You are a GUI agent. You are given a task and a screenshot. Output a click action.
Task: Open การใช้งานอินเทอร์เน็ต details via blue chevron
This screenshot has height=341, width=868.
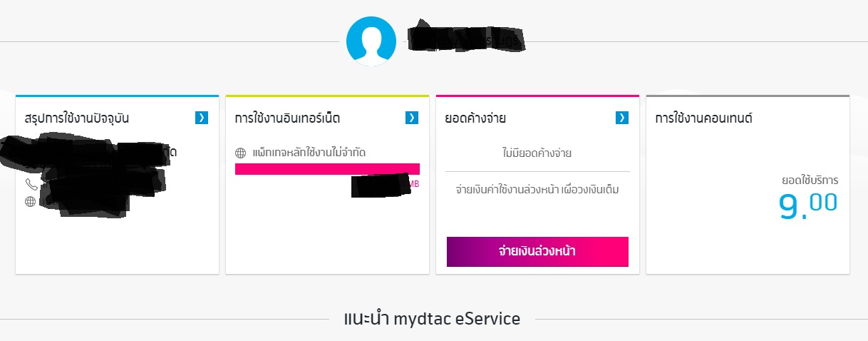coord(412,118)
